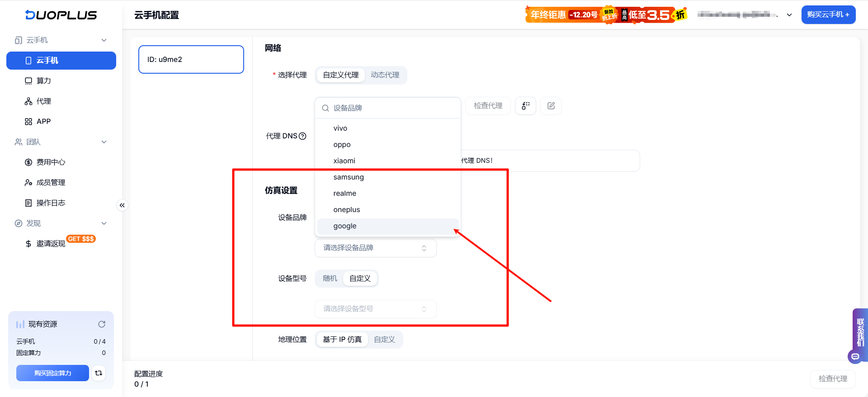Select the device card ID: u9me2
868x397 pixels.
click(x=191, y=59)
